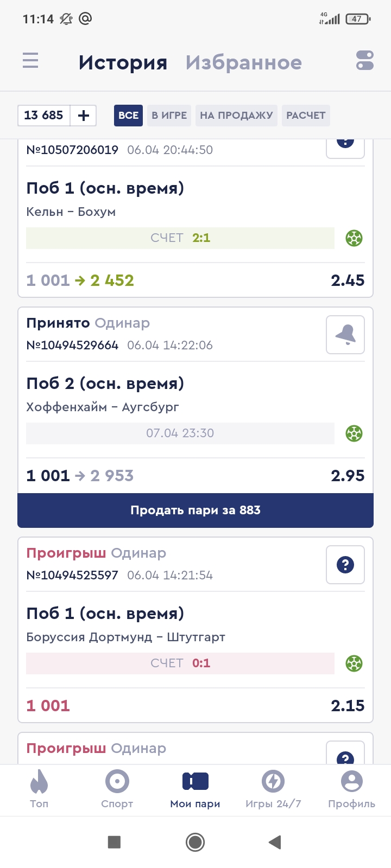Filter bets by В ИГРЕ
The width and height of the screenshot is (391, 868).
click(169, 116)
